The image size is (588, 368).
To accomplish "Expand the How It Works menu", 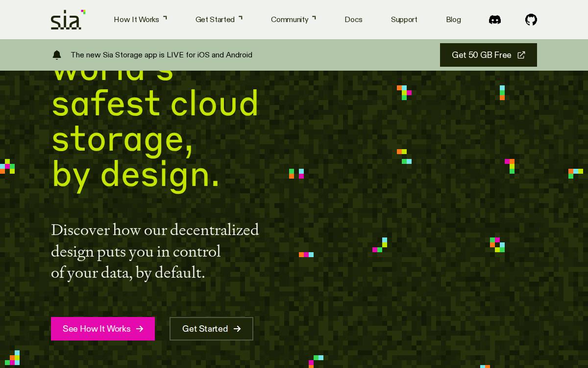I will coord(141,20).
